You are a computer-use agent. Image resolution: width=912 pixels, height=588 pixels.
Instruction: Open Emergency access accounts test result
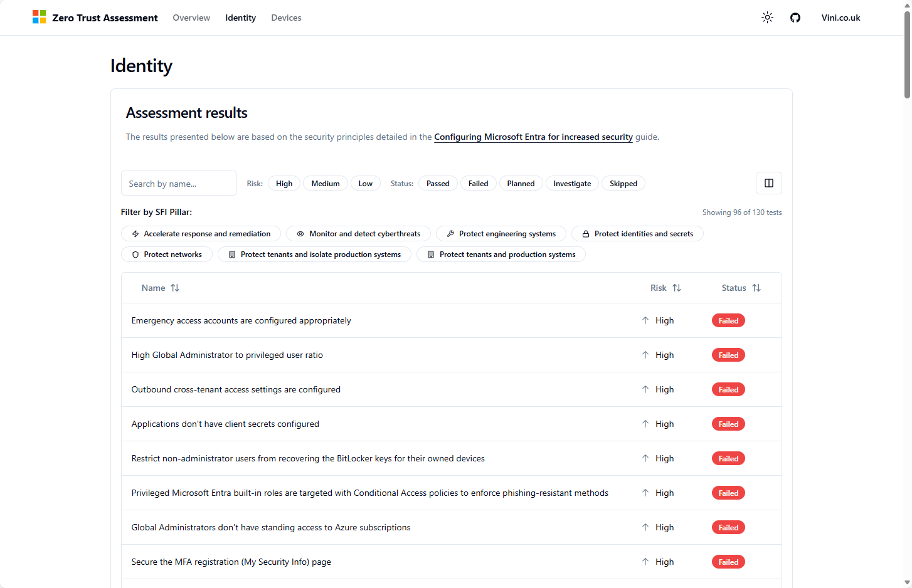[241, 320]
